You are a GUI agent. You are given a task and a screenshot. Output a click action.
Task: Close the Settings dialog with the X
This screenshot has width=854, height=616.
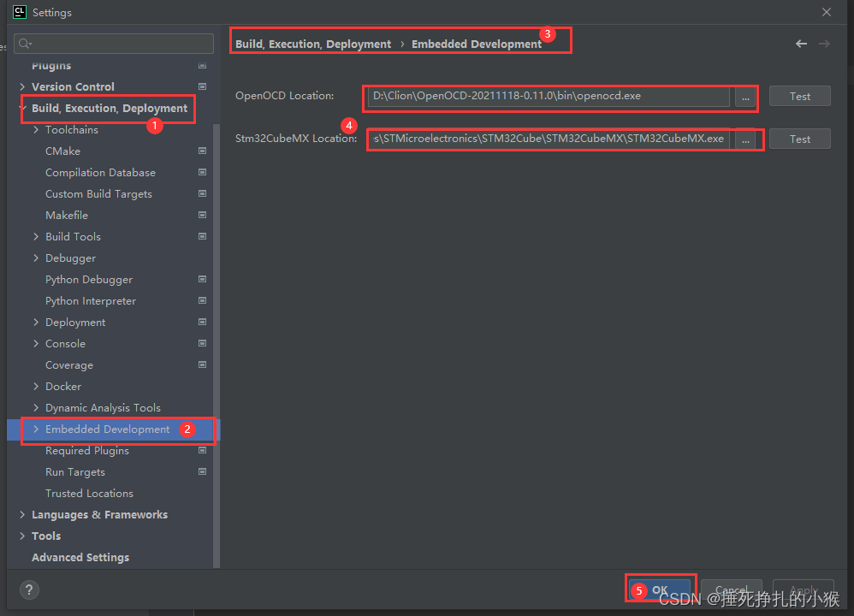pos(827,12)
